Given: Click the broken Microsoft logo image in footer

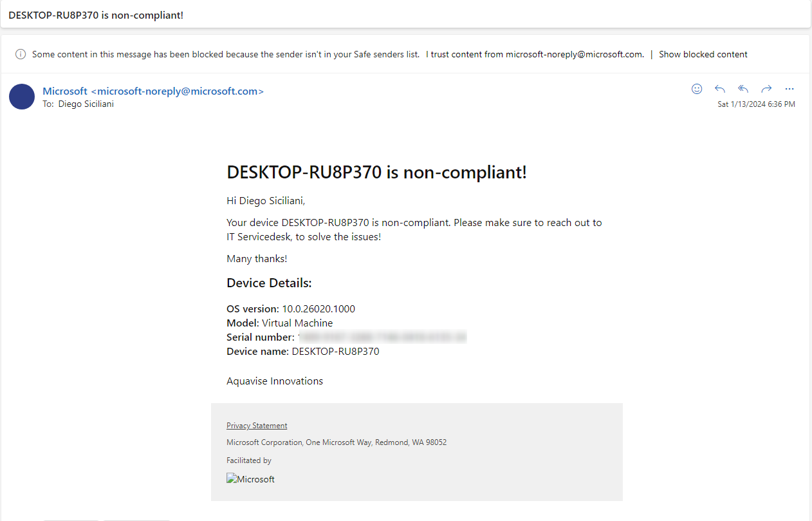Looking at the screenshot, I should (x=251, y=479).
